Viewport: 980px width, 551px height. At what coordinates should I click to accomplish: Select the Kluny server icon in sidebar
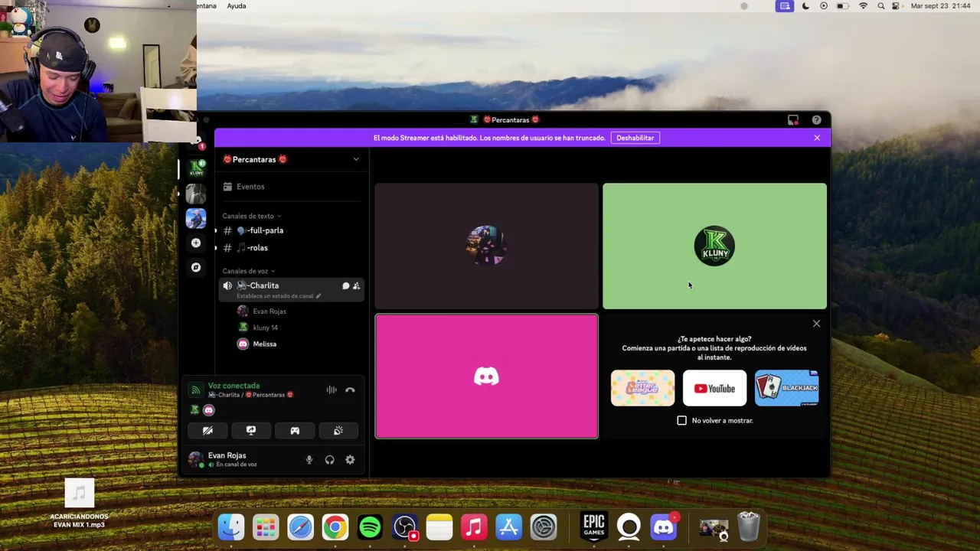(x=197, y=169)
